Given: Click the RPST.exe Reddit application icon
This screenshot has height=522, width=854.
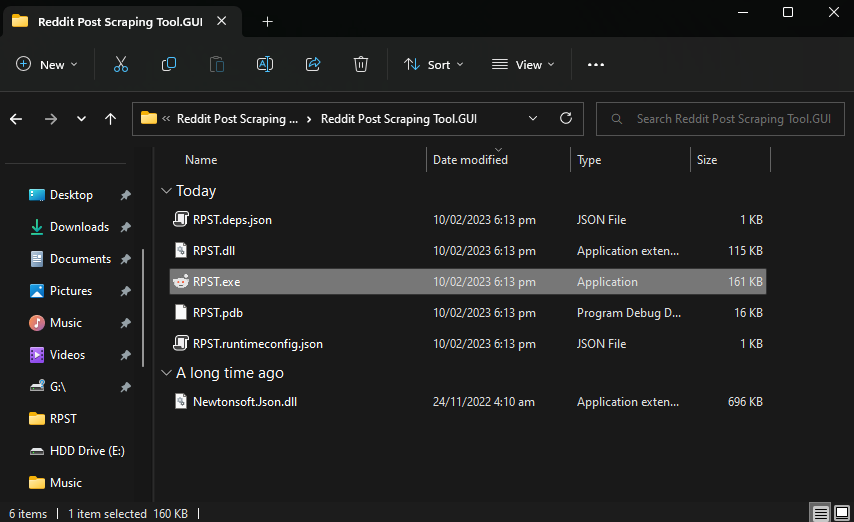Looking at the screenshot, I should [181, 282].
